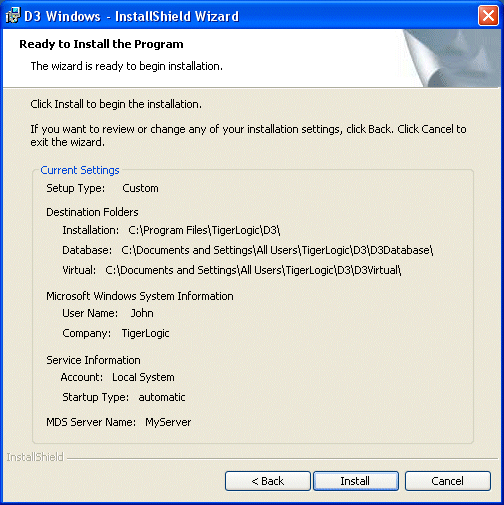Click the Destination Folders heading
Image resolution: width=504 pixels, height=505 pixels.
92,212
